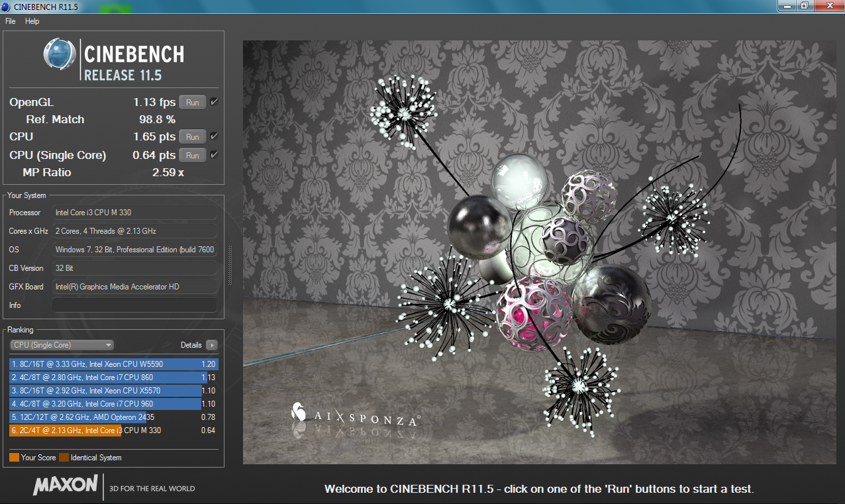
Task: Open the File menu
Action: tap(10, 21)
